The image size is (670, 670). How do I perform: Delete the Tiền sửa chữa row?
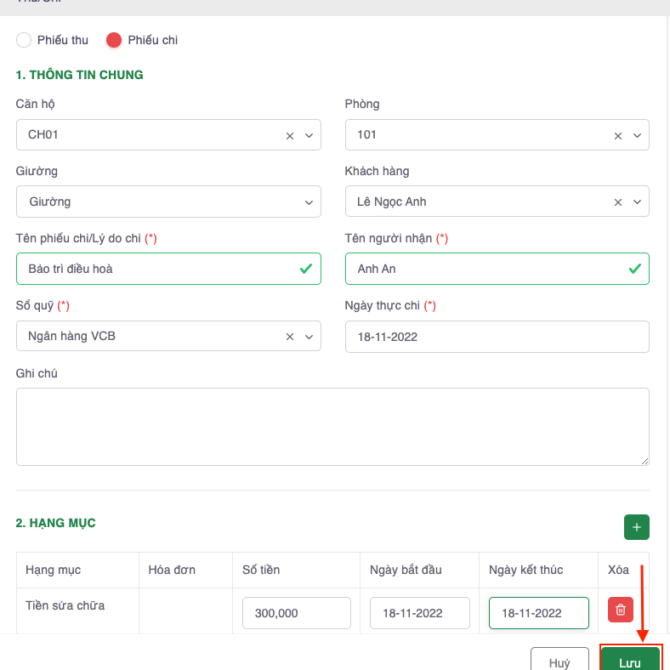tap(620, 609)
